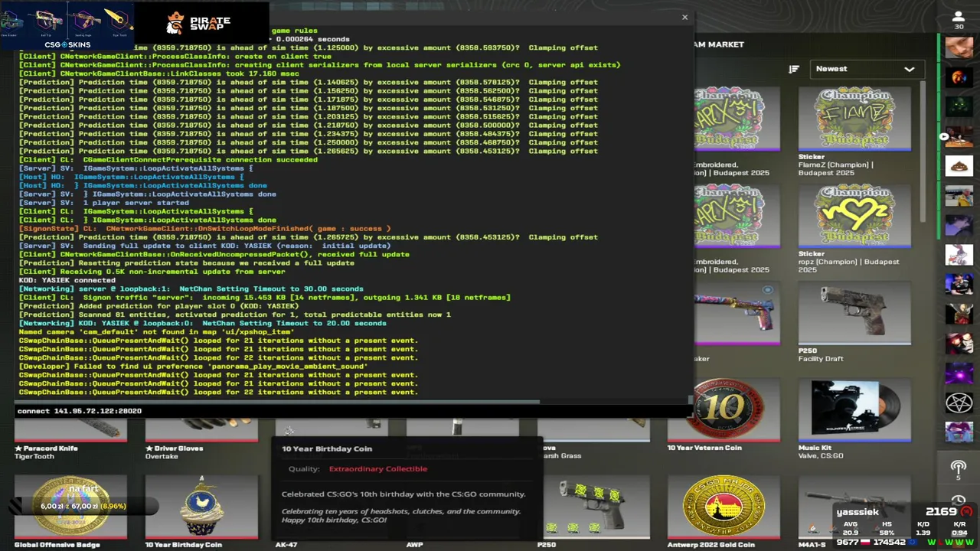Image resolution: width=980 pixels, height=551 pixels.
Task: Open the recent players clock icon
Action: pos(959,500)
